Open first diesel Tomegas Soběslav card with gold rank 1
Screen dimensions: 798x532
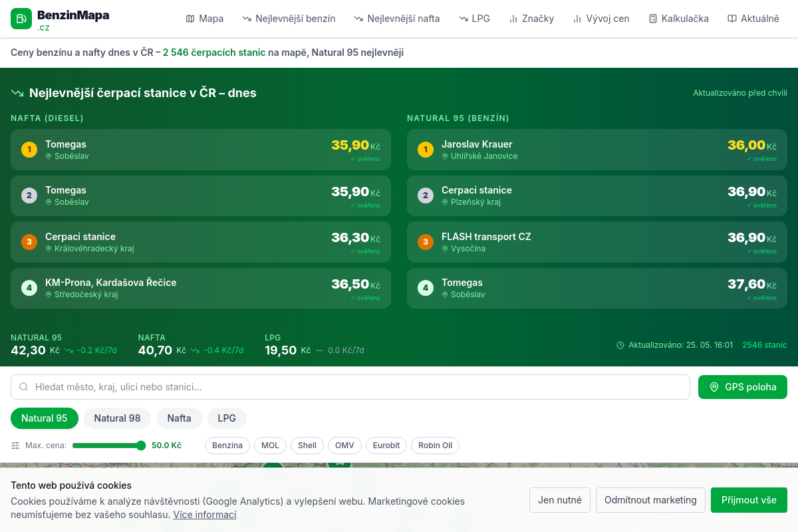201,150
